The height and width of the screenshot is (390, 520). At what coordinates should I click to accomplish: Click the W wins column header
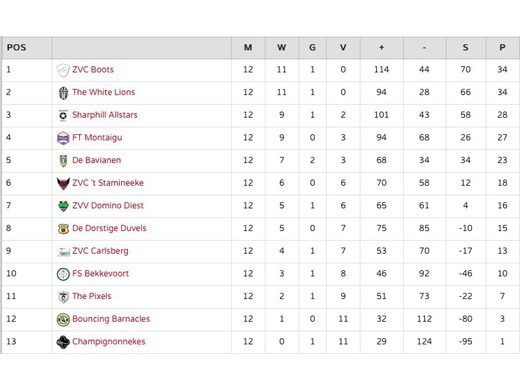[x=282, y=48]
